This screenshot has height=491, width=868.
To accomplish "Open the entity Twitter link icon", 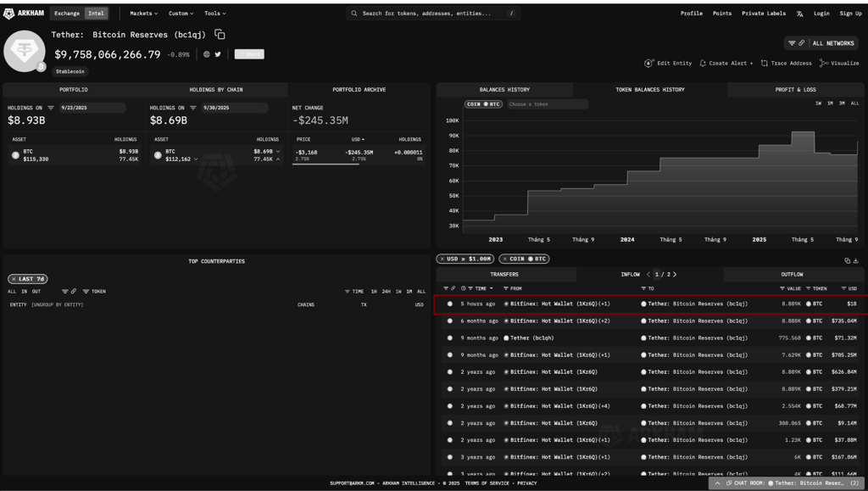I will point(218,54).
